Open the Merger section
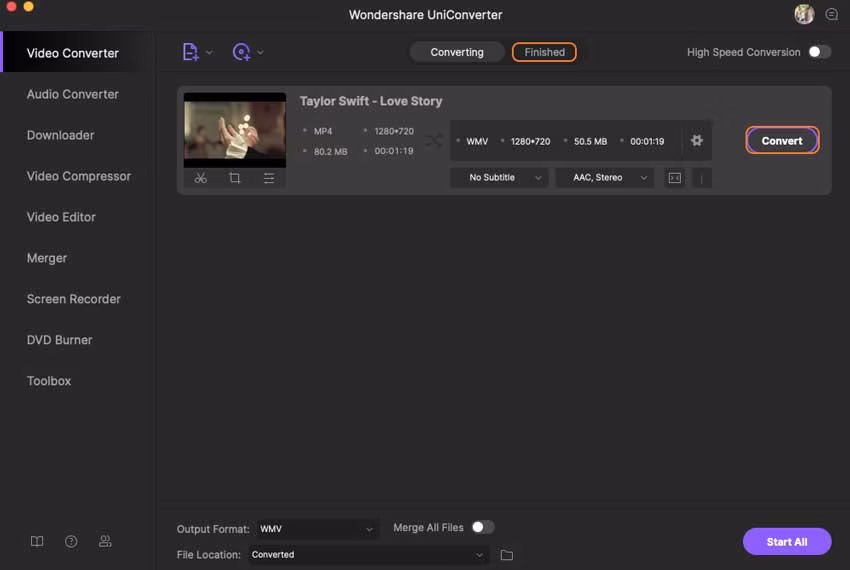Screen dimensions: 850x570 (47, 258)
